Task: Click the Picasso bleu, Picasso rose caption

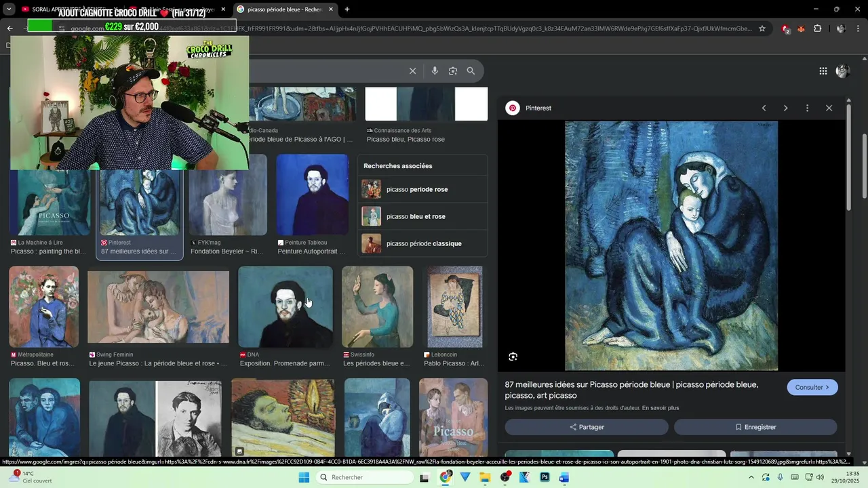Action: (406, 140)
